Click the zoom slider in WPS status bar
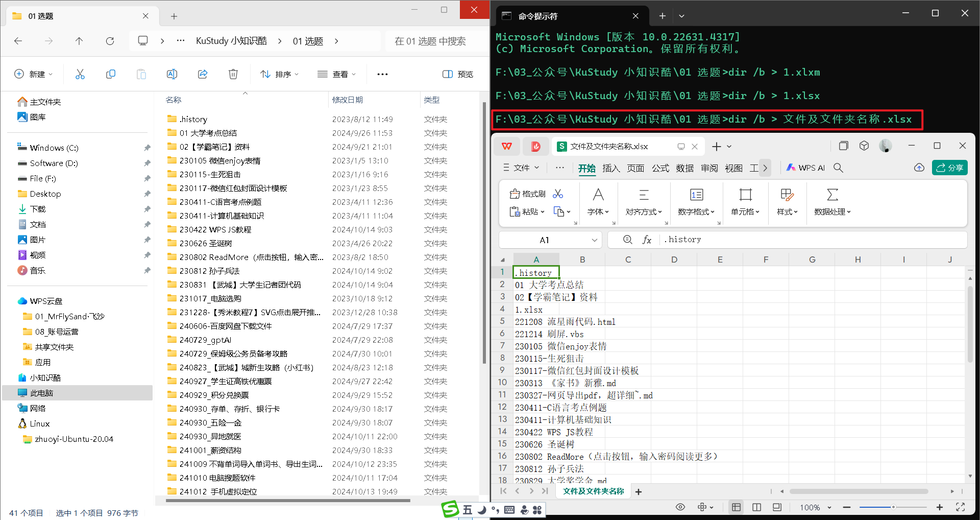 tap(893, 507)
